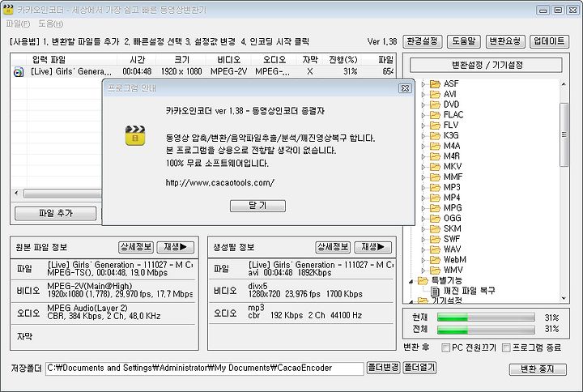The image size is (583, 392).
Task: Play the original file with 재생 button
Action: (175, 247)
